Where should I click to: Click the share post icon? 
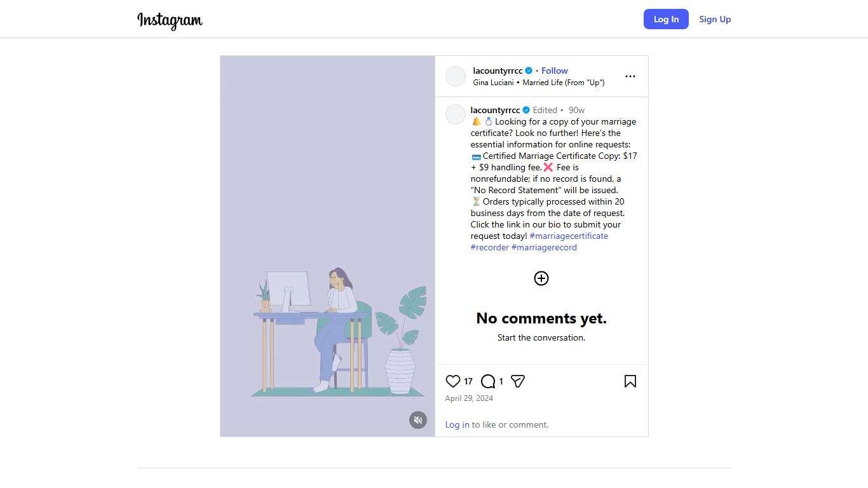(x=518, y=381)
